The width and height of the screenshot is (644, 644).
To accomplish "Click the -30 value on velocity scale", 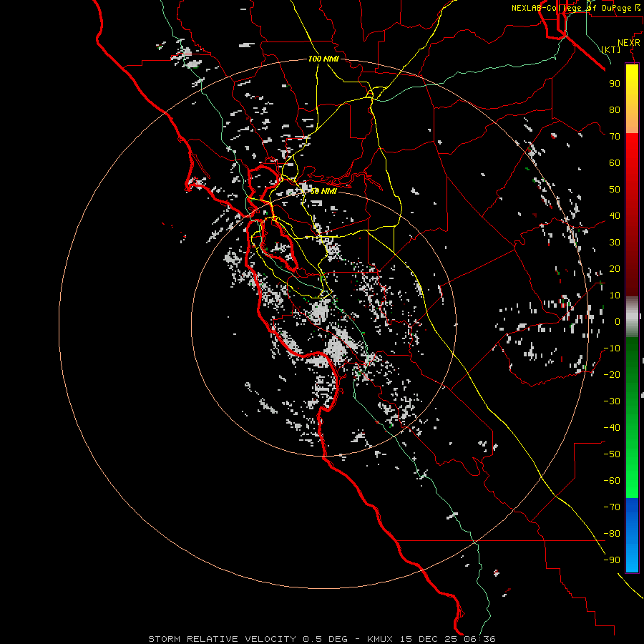I will pyautogui.click(x=612, y=401).
